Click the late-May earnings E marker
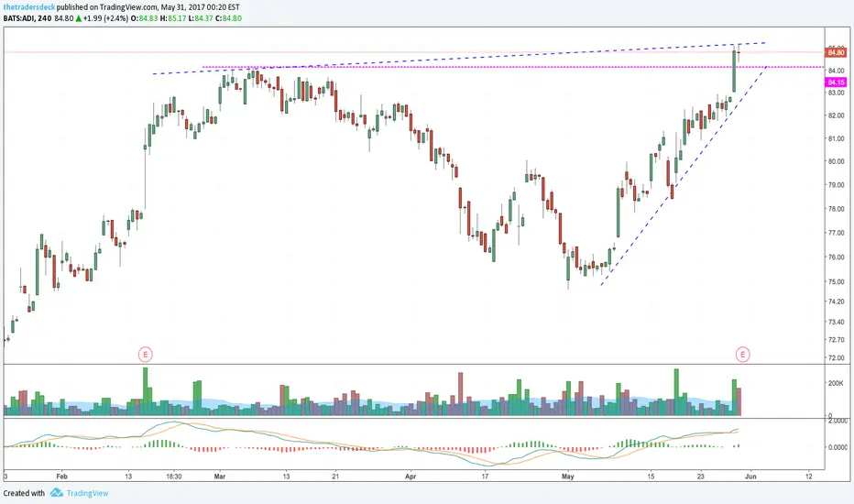This screenshot has width=854, height=504. [742, 355]
